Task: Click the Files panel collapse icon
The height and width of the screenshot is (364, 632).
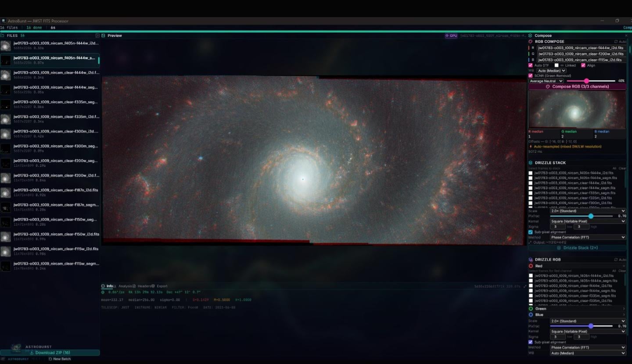Action: (x=97, y=36)
